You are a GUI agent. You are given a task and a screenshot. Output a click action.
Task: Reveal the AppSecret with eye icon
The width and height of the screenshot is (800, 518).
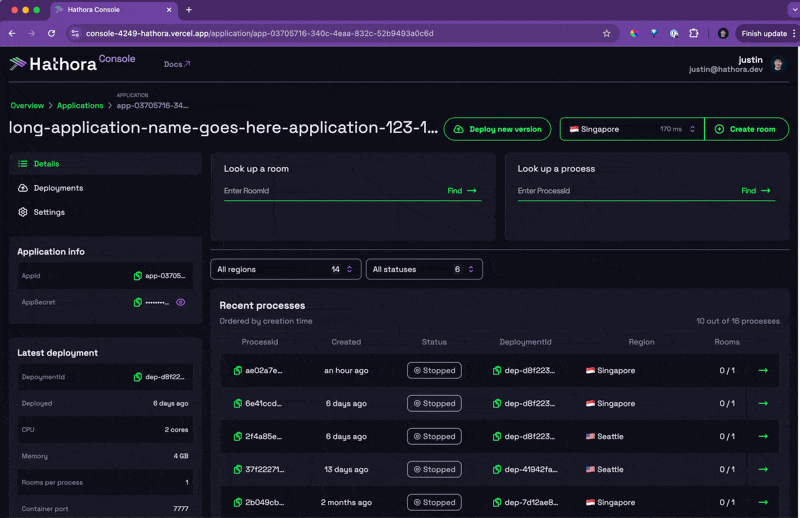[181, 303]
